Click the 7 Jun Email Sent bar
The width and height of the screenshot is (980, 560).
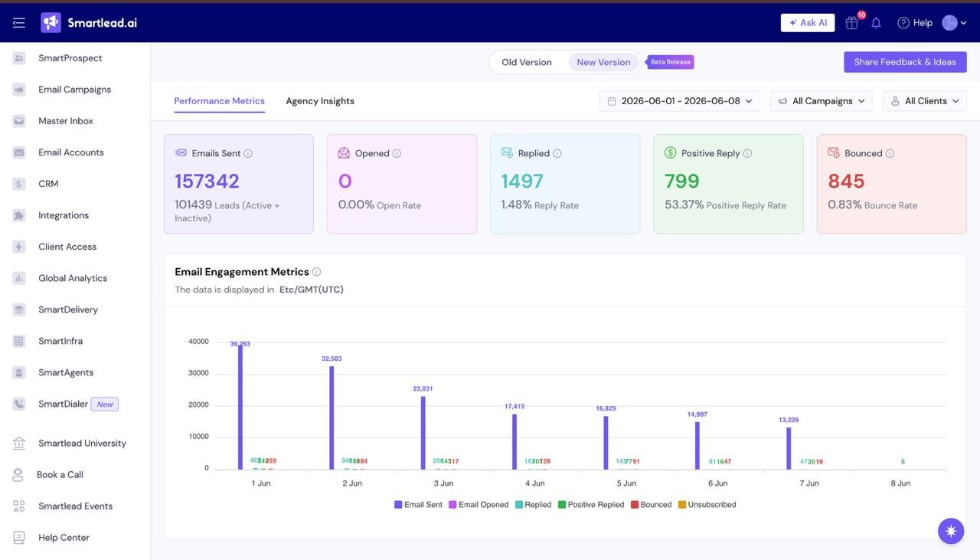click(789, 448)
